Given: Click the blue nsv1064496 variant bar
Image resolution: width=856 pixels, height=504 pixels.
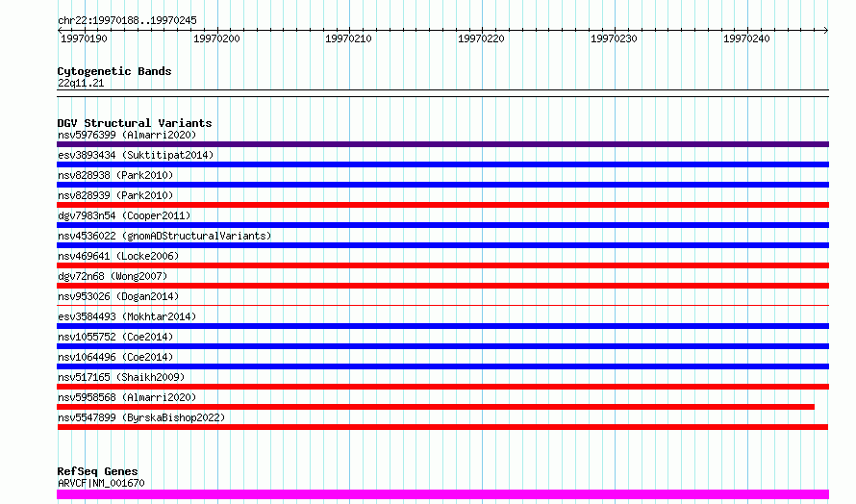Looking at the screenshot, I should tap(442, 366).
